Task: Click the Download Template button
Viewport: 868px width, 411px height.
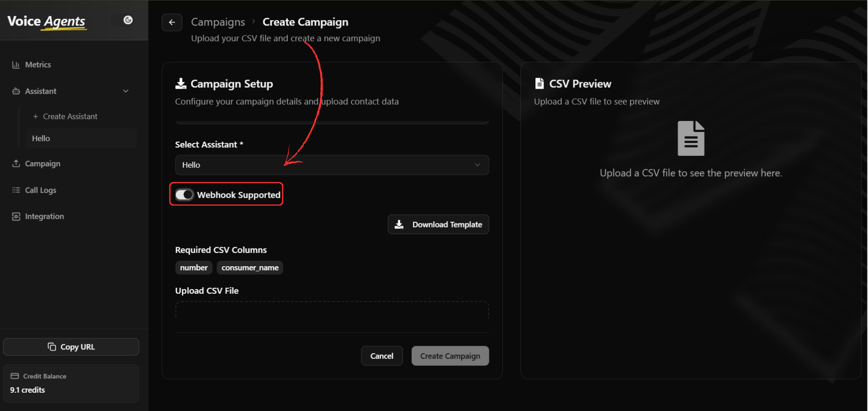Action: 439,225
